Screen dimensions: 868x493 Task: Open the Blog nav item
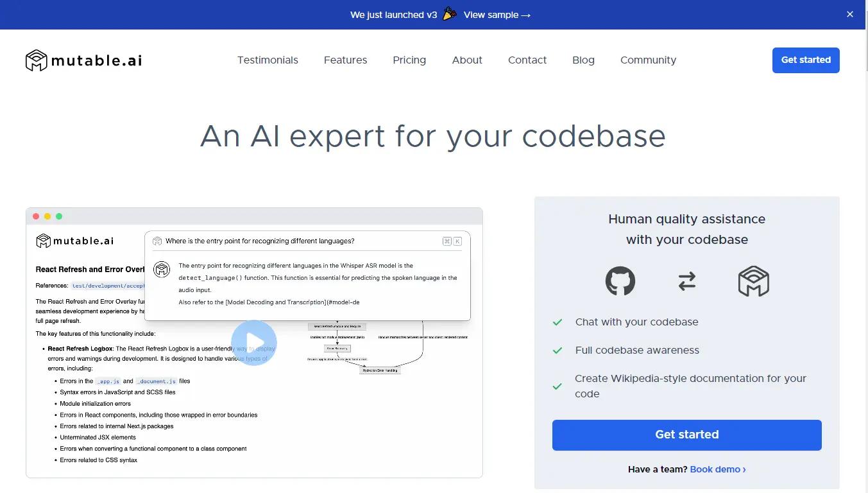[583, 60]
